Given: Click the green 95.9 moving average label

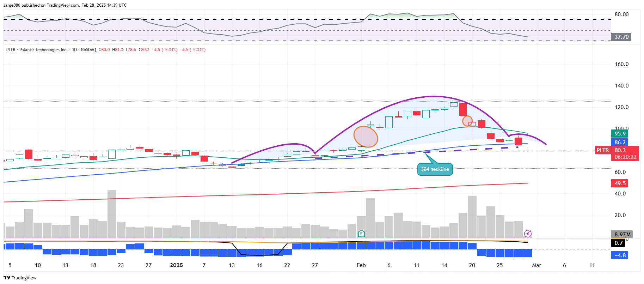Looking at the screenshot, I should pyautogui.click(x=620, y=134).
